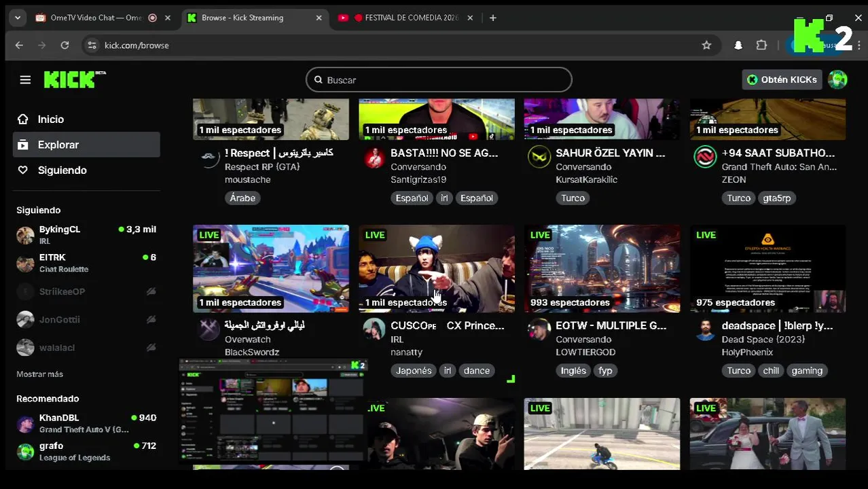Select the gta5rp tag
The width and height of the screenshot is (868, 489).
coord(777,198)
